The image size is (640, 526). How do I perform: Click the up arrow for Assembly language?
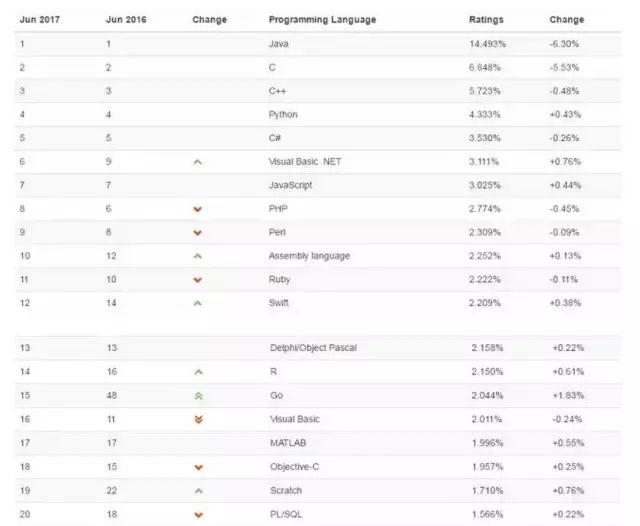click(198, 256)
